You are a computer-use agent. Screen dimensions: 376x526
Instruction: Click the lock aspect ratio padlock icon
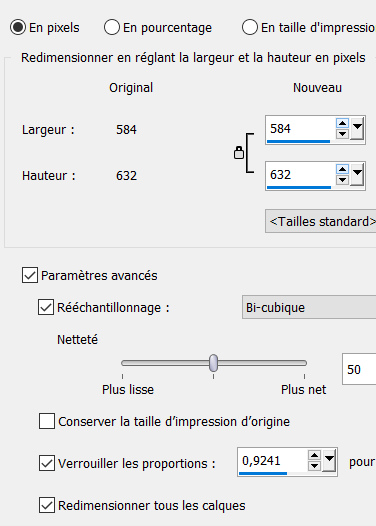[238, 153]
